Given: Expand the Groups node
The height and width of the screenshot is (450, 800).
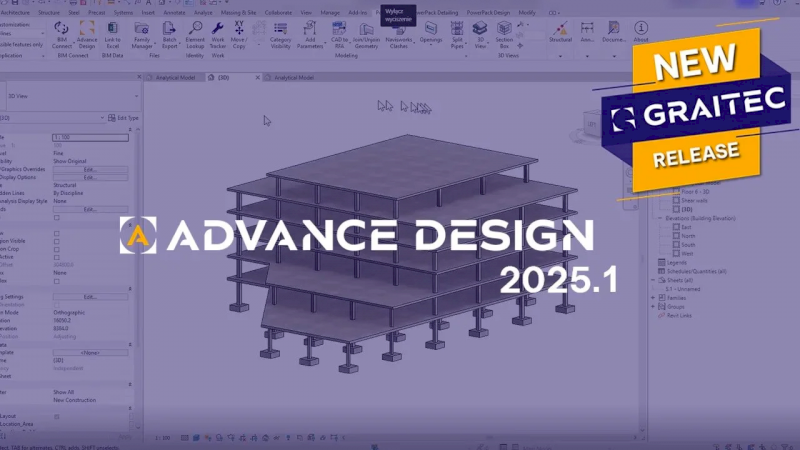Looking at the screenshot, I should [x=653, y=307].
